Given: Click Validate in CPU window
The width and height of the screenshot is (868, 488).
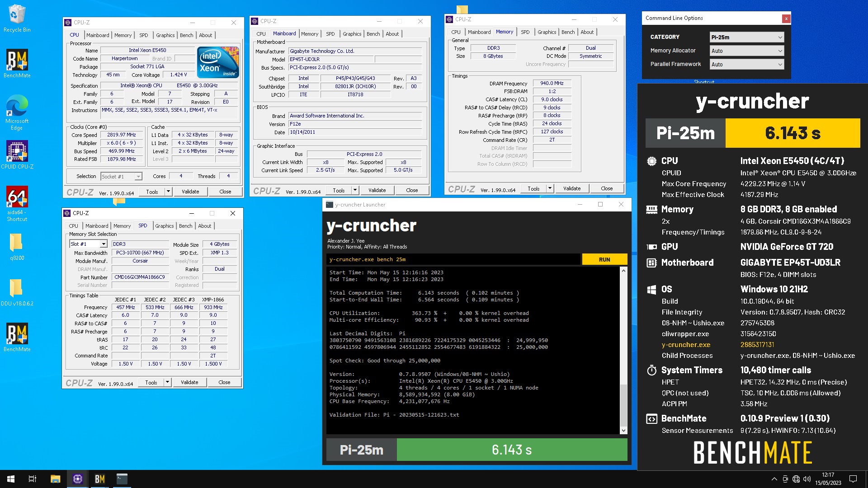Looking at the screenshot, I should (x=190, y=192).
